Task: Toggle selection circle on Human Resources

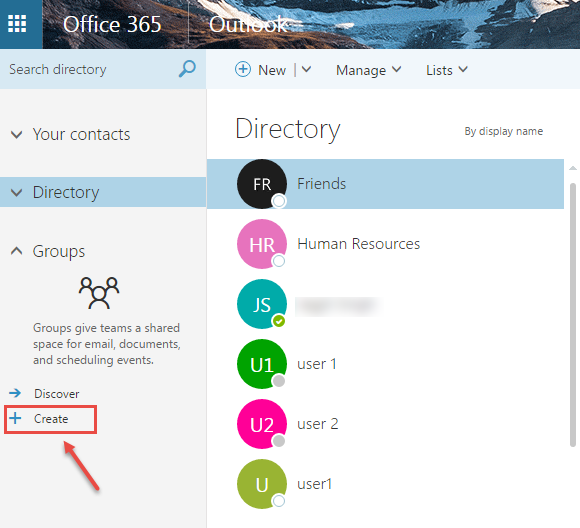Action: (279, 261)
